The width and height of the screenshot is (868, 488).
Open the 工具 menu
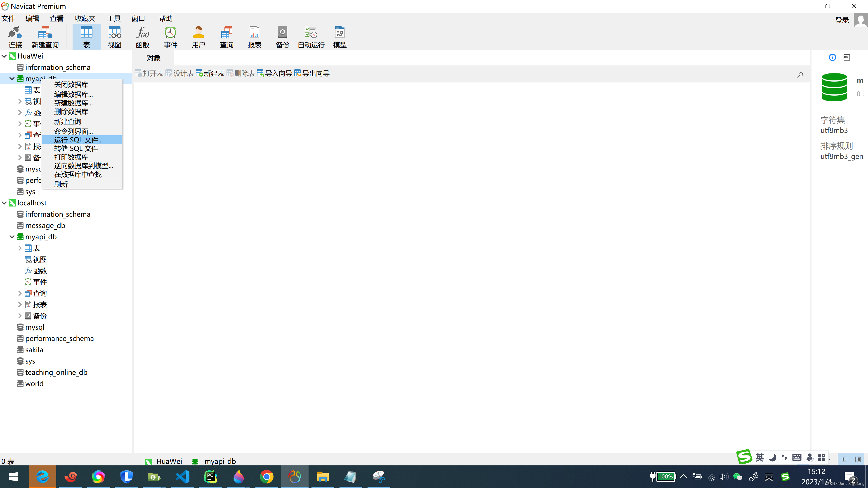tap(114, 19)
